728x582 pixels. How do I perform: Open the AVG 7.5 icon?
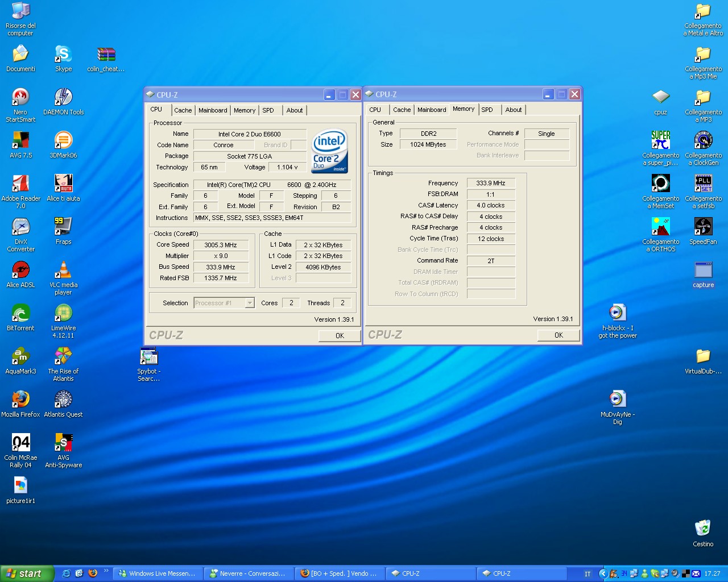click(x=20, y=140)
